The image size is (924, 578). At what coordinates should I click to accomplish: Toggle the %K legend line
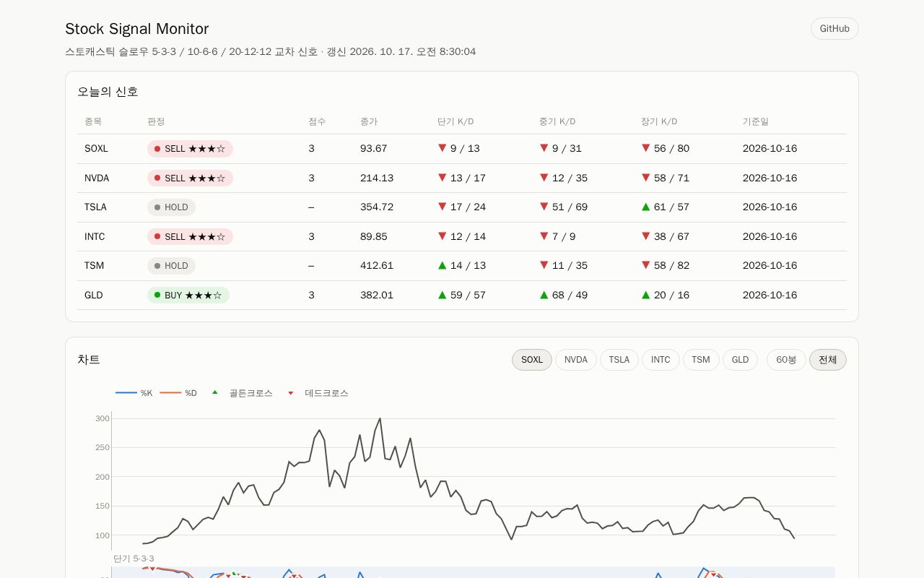[134, 393]
